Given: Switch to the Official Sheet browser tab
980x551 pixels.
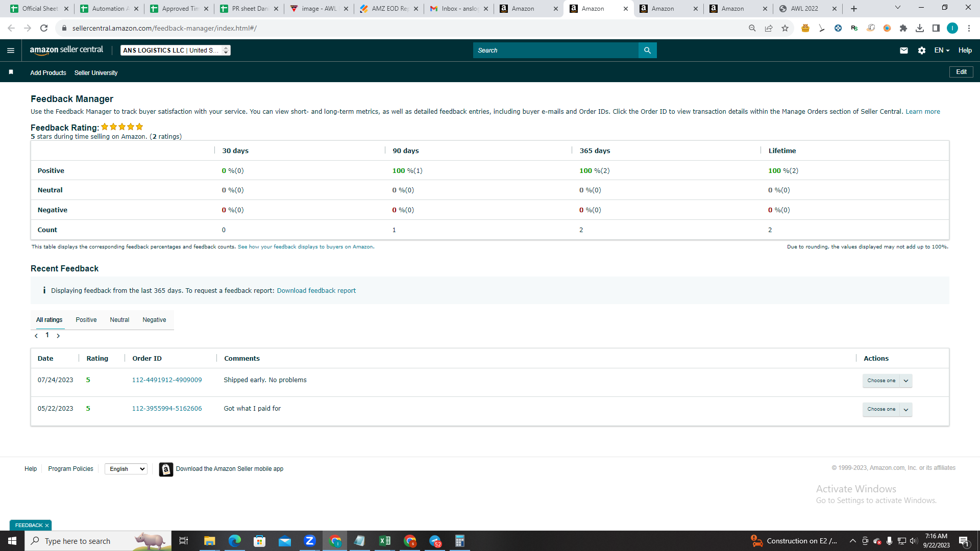Looking at the screenshot, I should (39, 9).
